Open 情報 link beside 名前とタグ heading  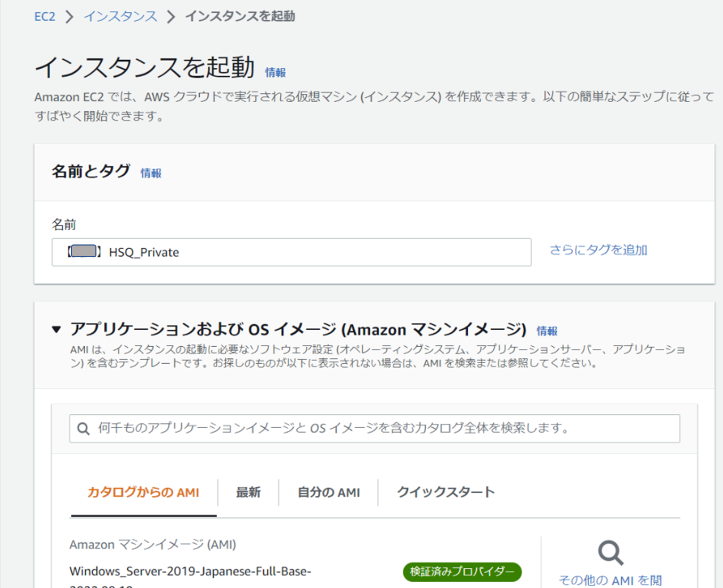(x=151, y=173)
